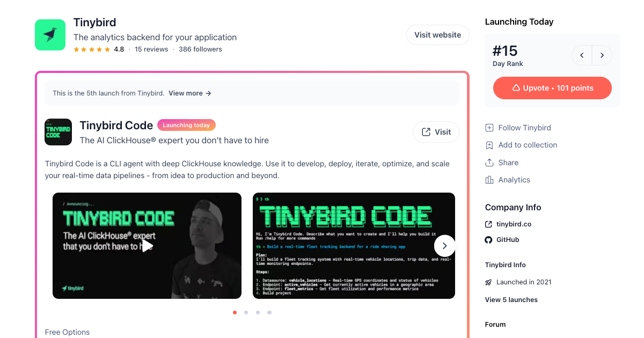This screenshot has height=338, width=644.
Task: Go to previous launch with left chevron
Action: tap(582, 55)
